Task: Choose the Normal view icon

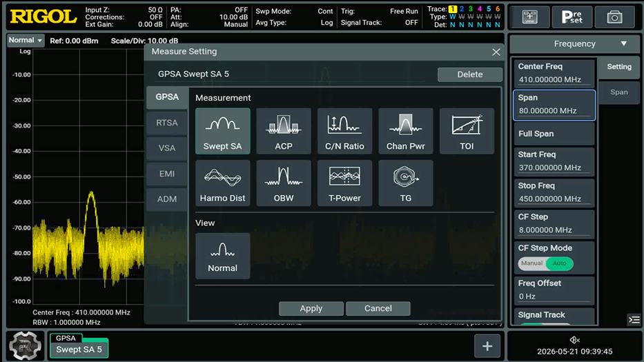Action: click(223, 256)
